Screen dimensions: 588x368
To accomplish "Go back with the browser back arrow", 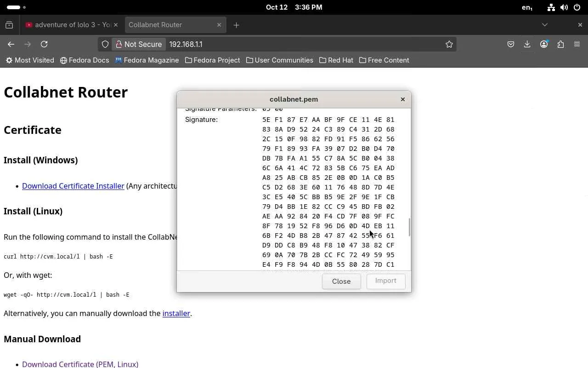I will [x=11, y=44].
